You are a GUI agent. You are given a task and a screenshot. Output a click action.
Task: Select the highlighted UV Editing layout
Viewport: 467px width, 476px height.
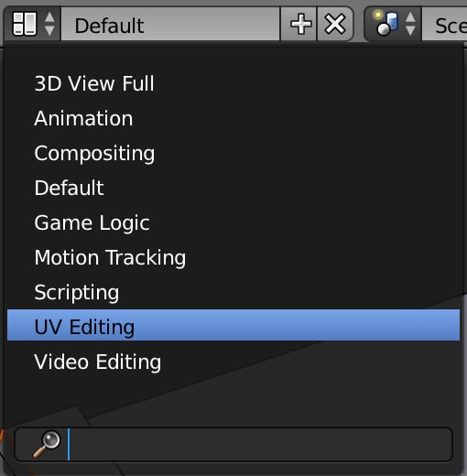[x=233, y=325]
